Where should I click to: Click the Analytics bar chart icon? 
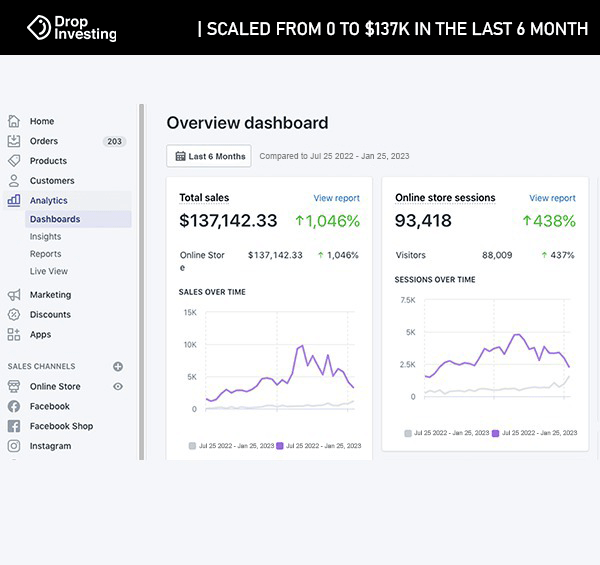click(x=14, y=200)
